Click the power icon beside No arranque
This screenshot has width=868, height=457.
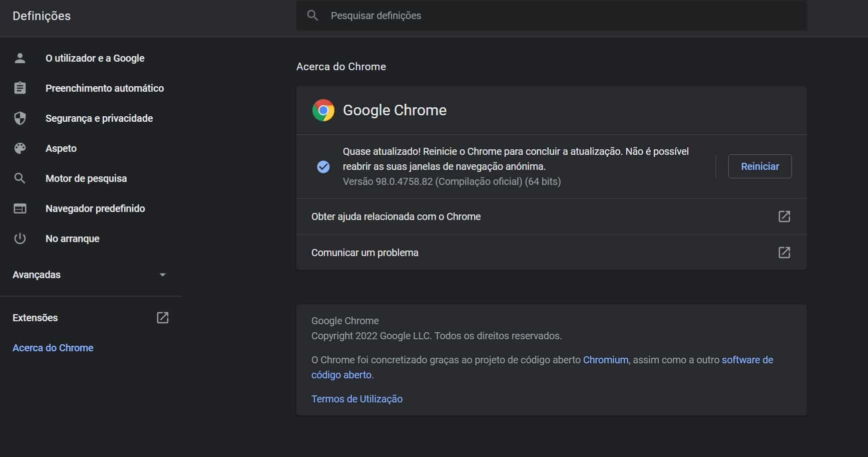coord(20,239)
